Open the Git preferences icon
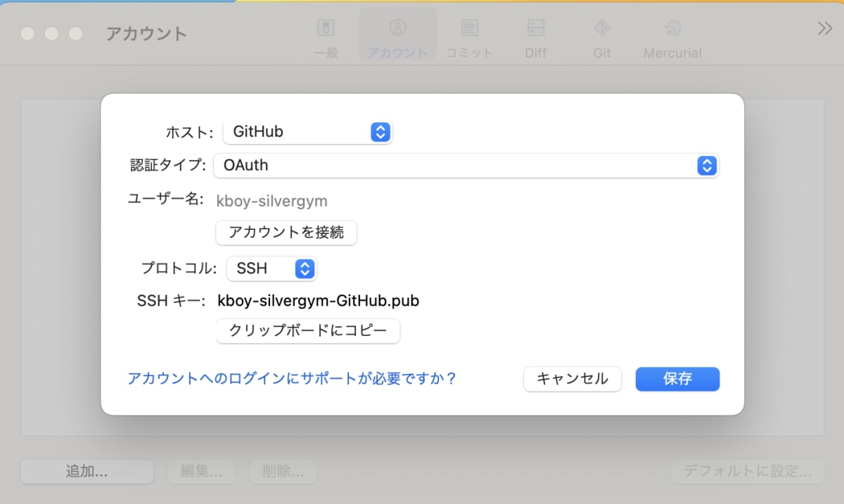844x504 pixels. (602, 37)
